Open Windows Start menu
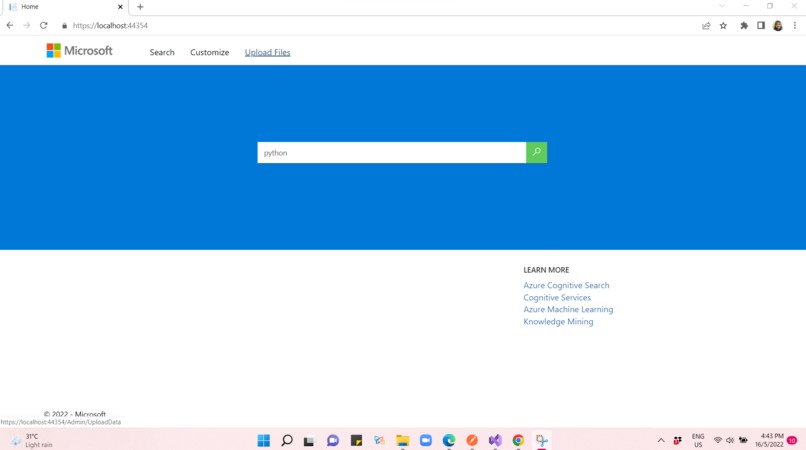This screenshot has width=806, height=450. point(264,441)
